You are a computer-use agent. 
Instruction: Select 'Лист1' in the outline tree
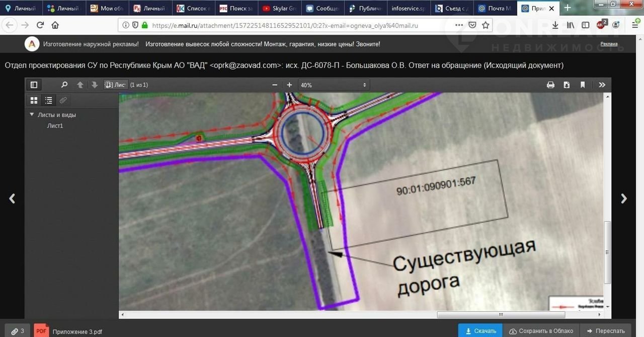(55, 126)
